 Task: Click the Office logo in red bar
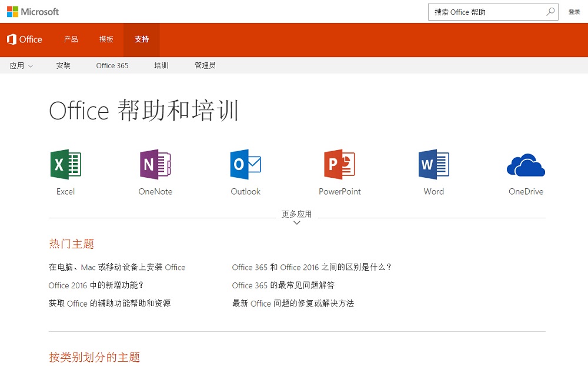(x=25, y=39)
